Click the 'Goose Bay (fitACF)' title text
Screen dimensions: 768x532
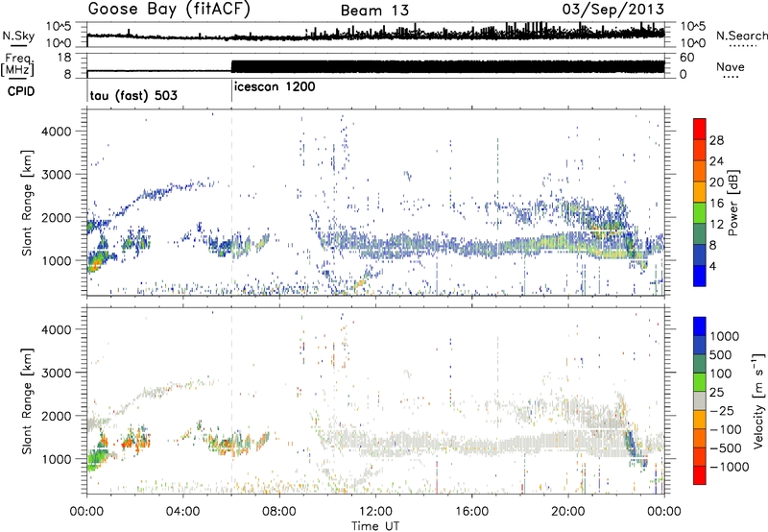(169, 10)
